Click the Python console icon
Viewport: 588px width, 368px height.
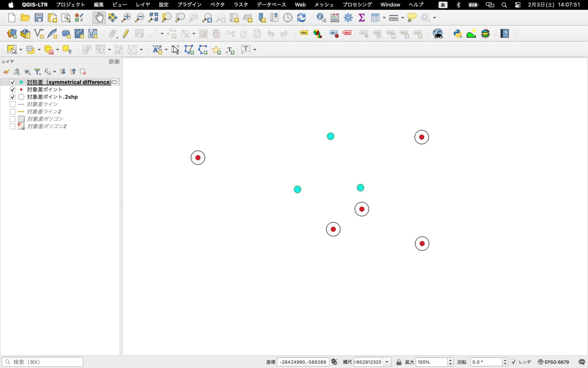457,34
